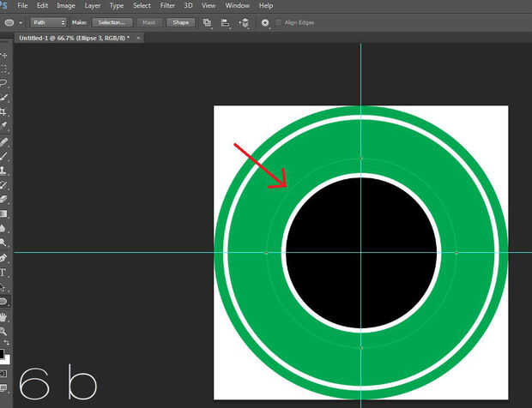
Task: Click the Path operations icon
Action: [208, 22]
